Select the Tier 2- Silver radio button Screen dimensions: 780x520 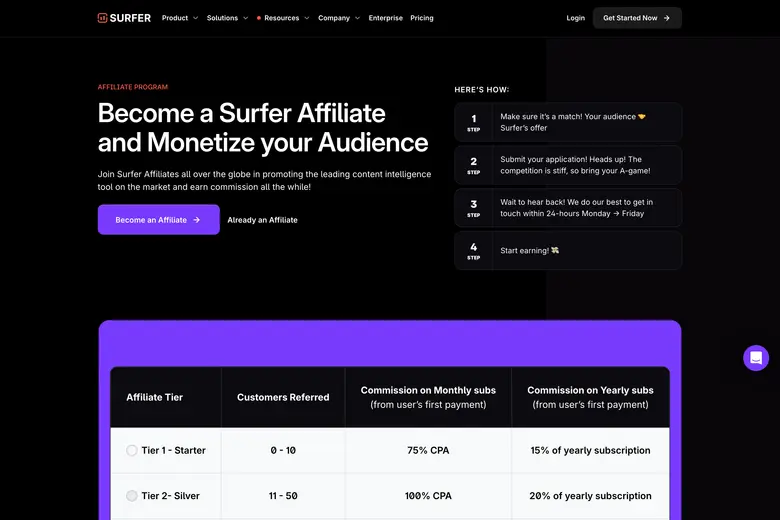tap(132, 496)
